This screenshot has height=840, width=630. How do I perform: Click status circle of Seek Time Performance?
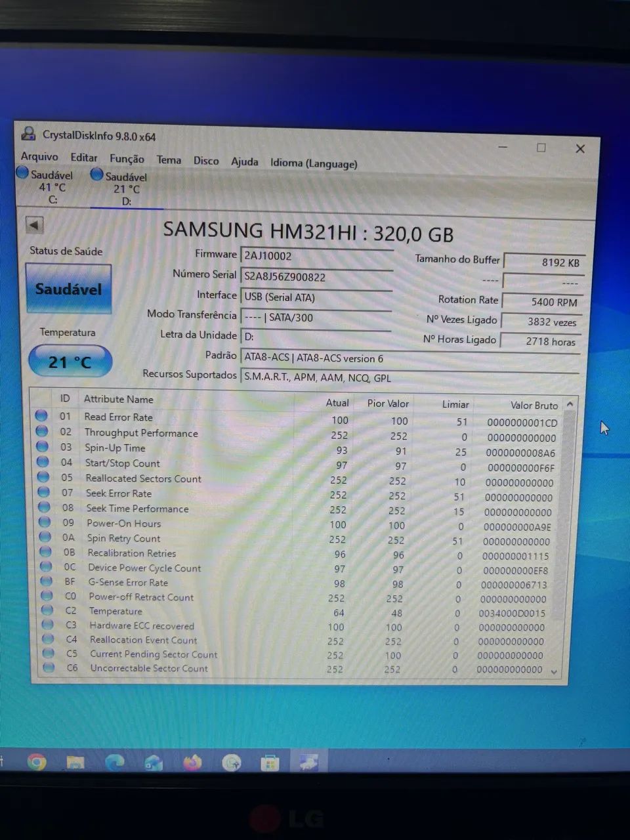44,507
